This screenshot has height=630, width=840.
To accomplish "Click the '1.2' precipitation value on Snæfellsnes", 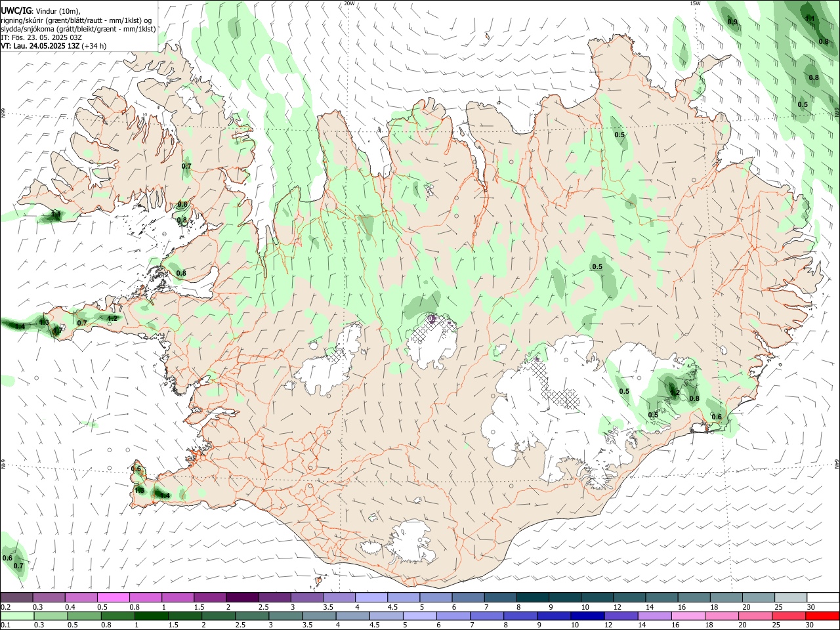I will coord(112,318).
